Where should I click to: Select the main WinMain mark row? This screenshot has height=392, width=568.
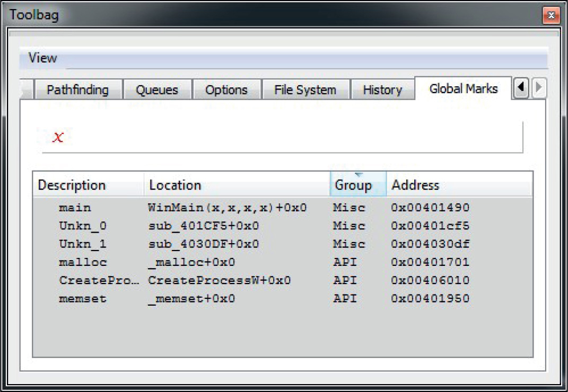[75, 208]
